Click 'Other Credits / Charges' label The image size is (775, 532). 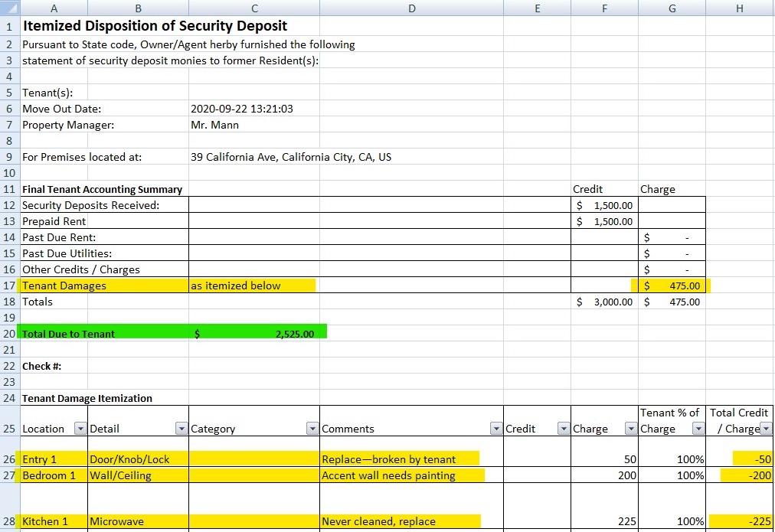pos(81,269)
